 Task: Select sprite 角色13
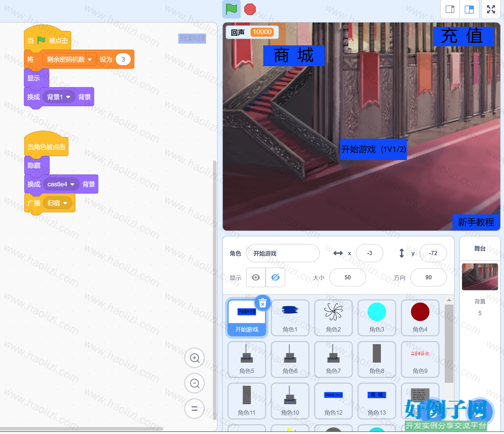(x=377, y=401)
